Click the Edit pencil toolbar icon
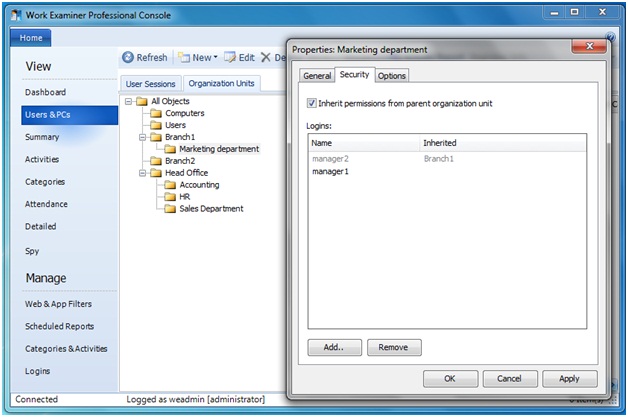 230,58
